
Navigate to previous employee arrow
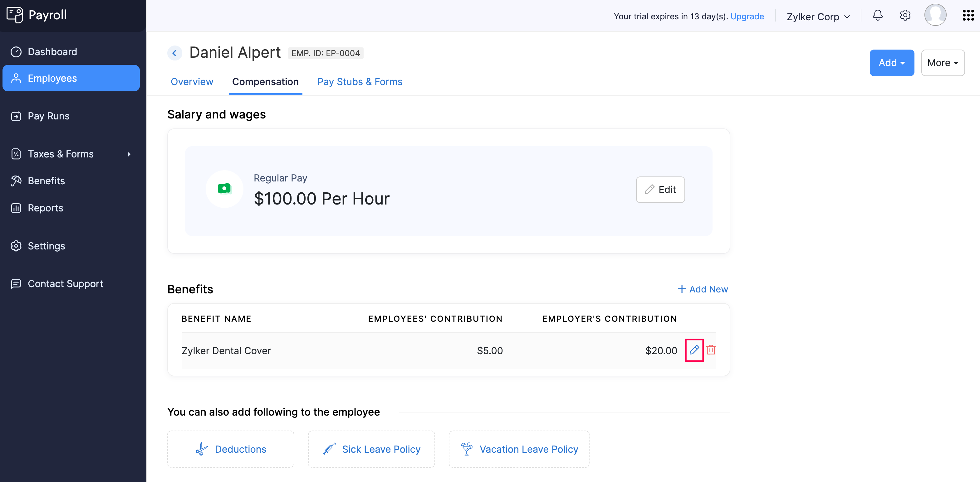(x=175, y=53)
